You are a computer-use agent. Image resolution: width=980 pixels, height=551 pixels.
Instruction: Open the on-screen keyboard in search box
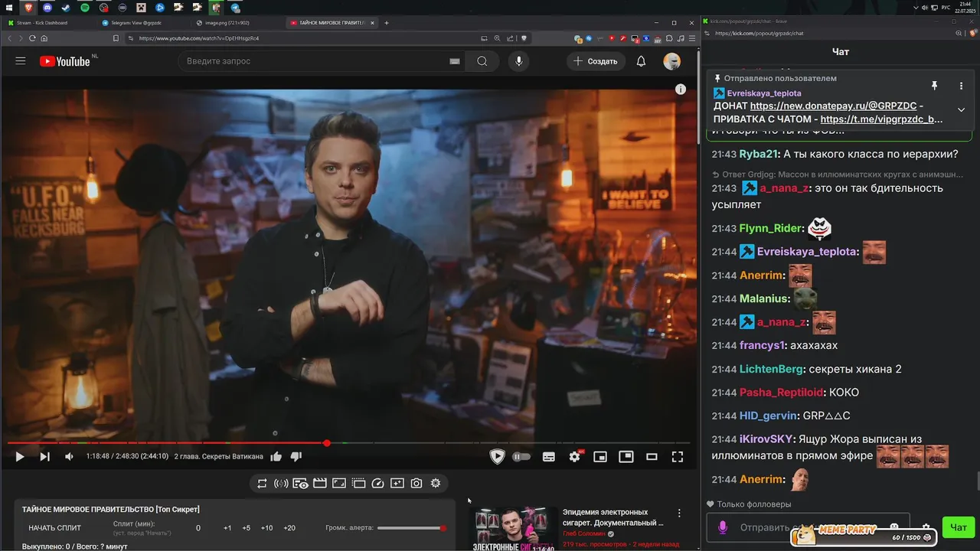point(455,61)
